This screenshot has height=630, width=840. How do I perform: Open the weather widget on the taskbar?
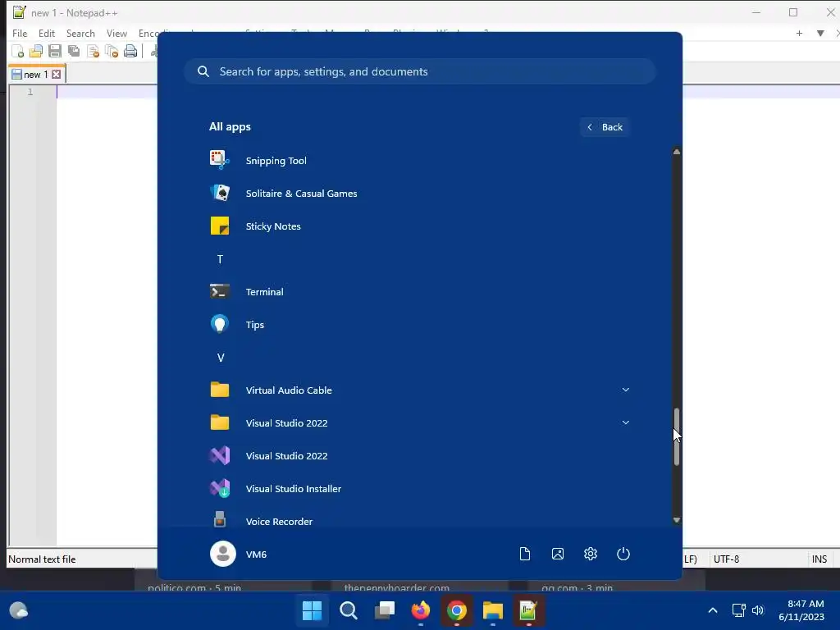pyautogui.click(x=19, y=610)
